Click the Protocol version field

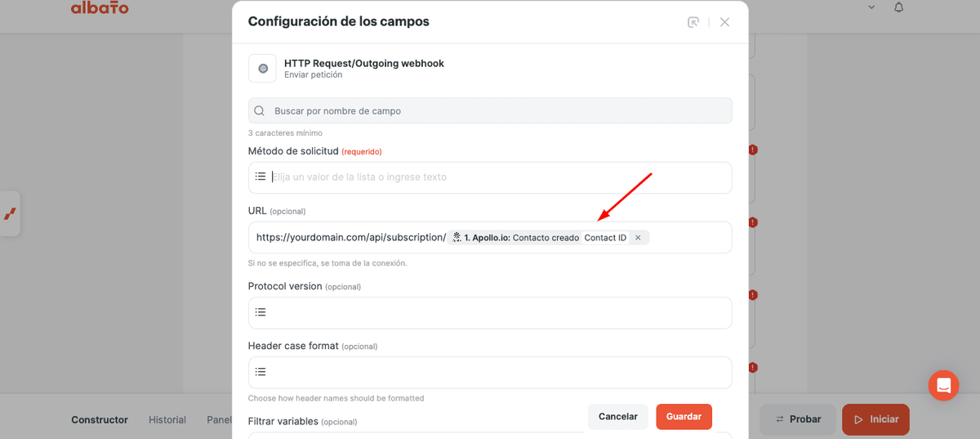pos(490,312)
